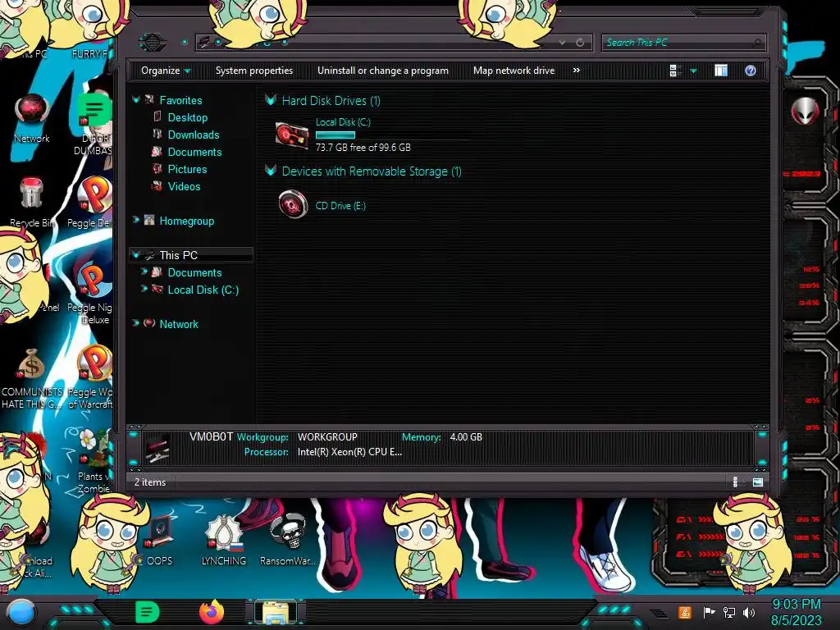840x630 pixels.
Task: Open the RansomWar desktop shortcut
Action: point(288,540)
